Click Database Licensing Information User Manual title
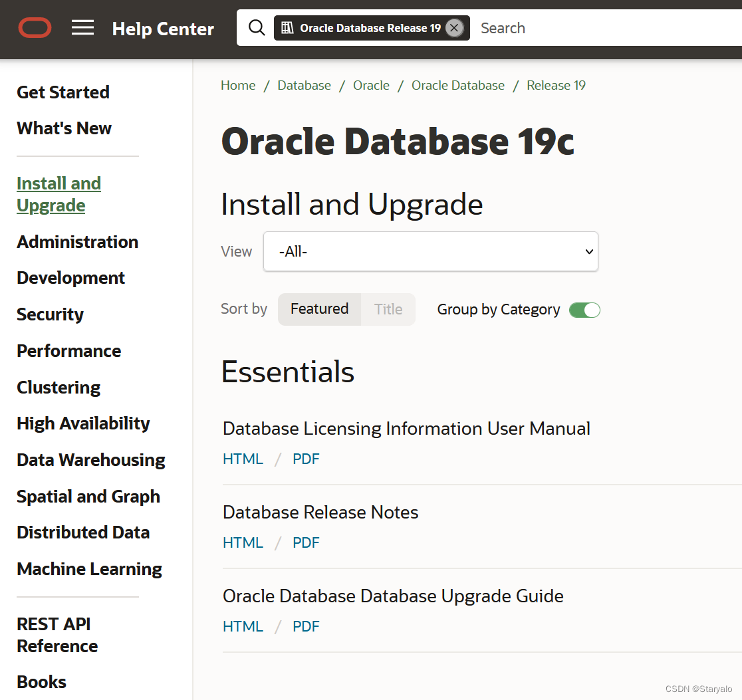This screenshot has width=742, height=700. click(406, 429)
